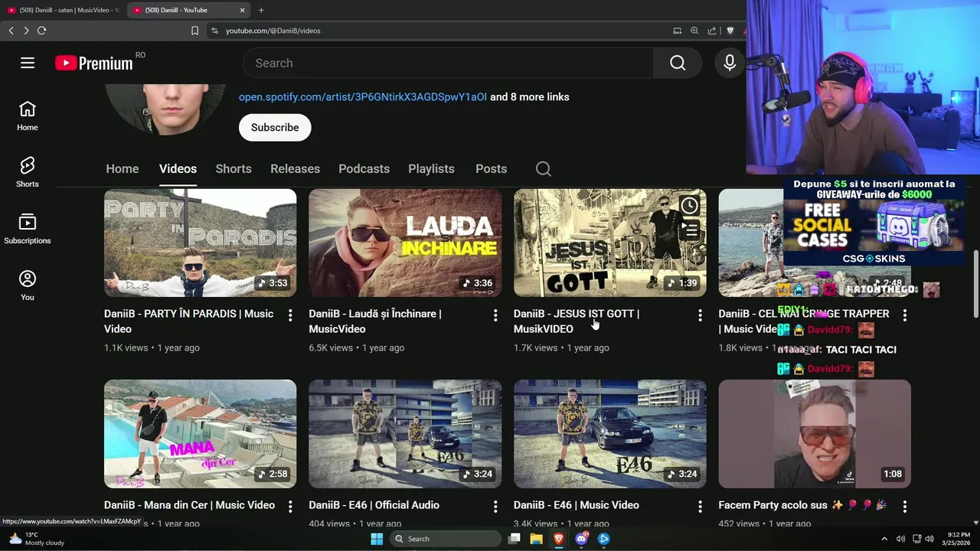Expand the 'and 8 more links' text
Screen dimensions: 980x551
(530, 97)
